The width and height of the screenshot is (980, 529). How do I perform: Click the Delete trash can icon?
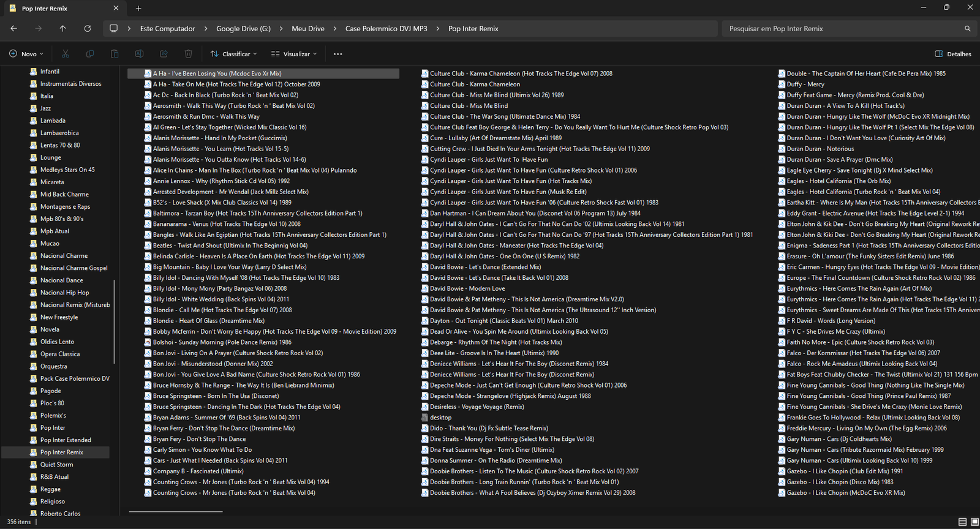click(x=188, y=54)
